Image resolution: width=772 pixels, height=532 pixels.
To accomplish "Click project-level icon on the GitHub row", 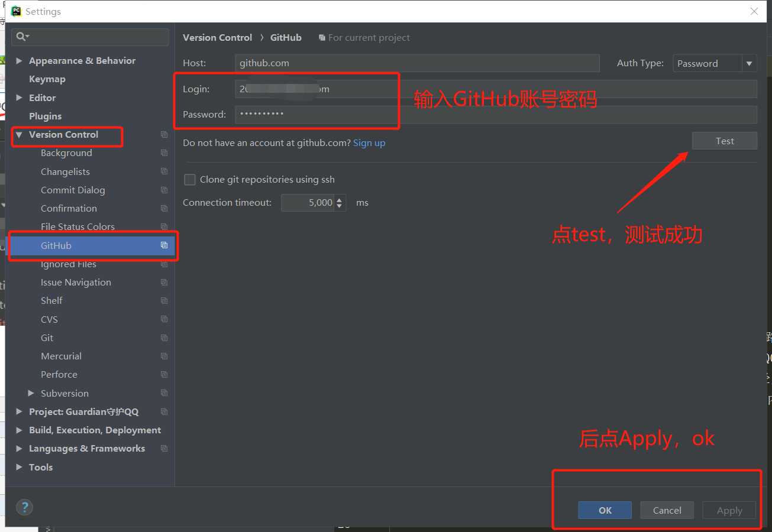I will coord(164,245).
